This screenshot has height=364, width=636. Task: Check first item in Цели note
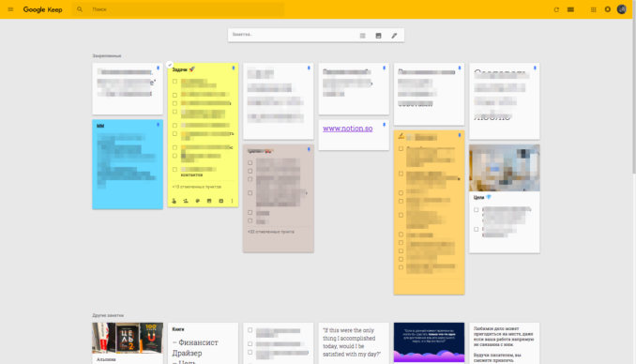click(477, 210)
